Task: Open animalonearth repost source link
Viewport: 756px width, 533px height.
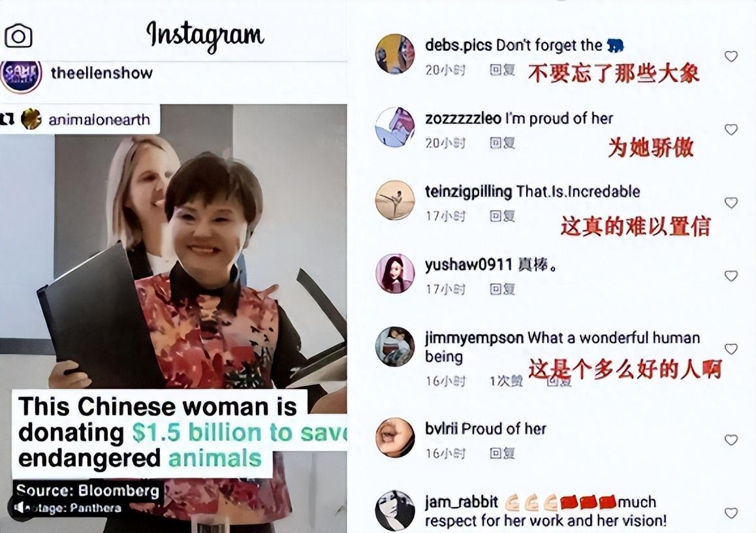Action: pyautogui.click(x=99, y=120)
